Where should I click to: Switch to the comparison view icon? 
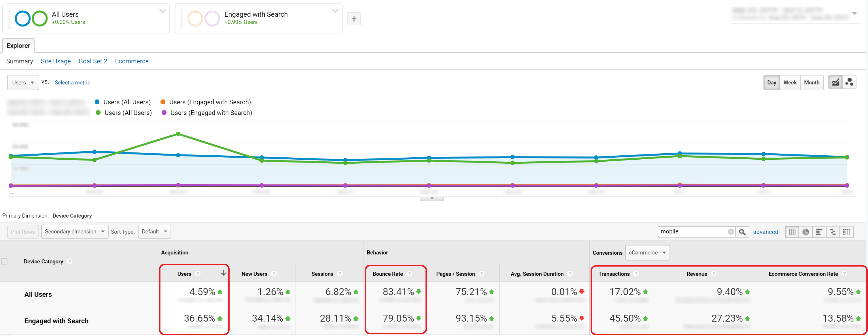click(x=833, y=232)
